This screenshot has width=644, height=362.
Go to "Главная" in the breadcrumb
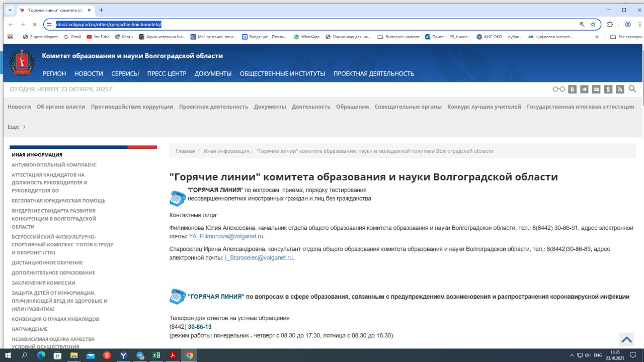185,151
